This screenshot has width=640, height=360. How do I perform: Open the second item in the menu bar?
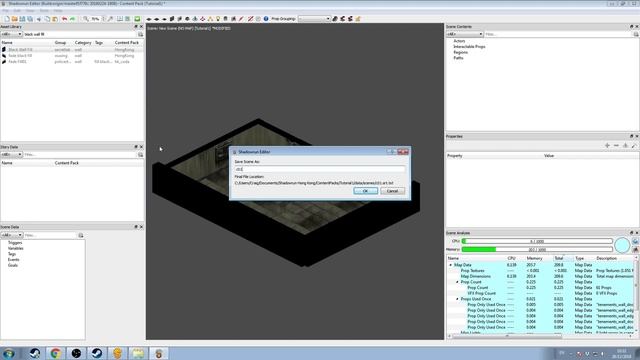pyautogui.click(x=17, y=11)
